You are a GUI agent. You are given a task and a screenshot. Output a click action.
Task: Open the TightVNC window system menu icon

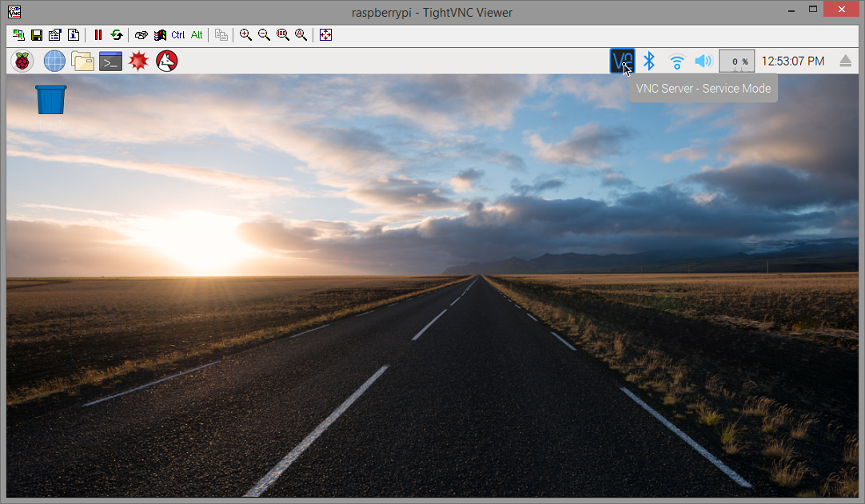click(x=14, y=11)
